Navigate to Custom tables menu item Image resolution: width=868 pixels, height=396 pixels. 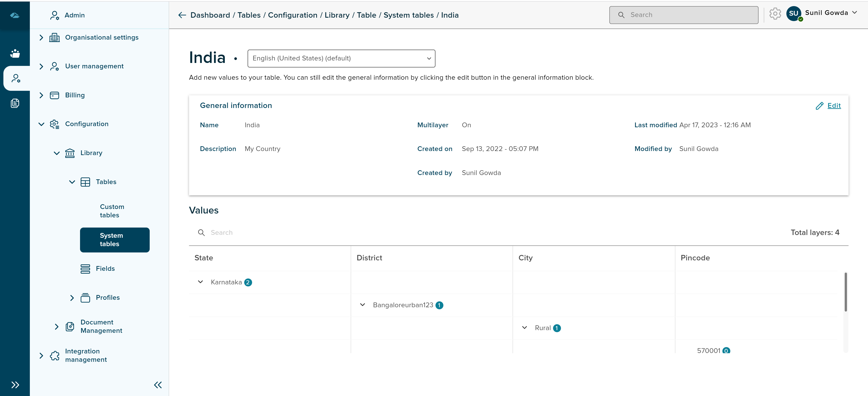(x=111, y=211)
